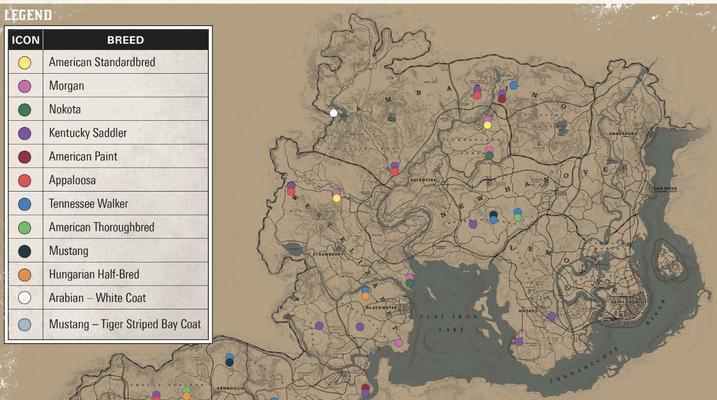This screenshot has height=400, width=717.
Task: Choose the orange Hungarian Half-Bred swatch
Action: [25, 275]
